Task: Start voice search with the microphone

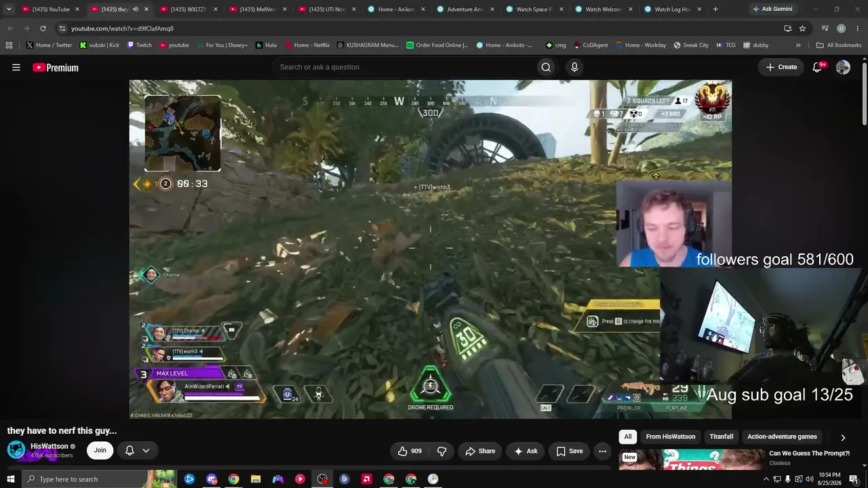Action: coord(574,67)
